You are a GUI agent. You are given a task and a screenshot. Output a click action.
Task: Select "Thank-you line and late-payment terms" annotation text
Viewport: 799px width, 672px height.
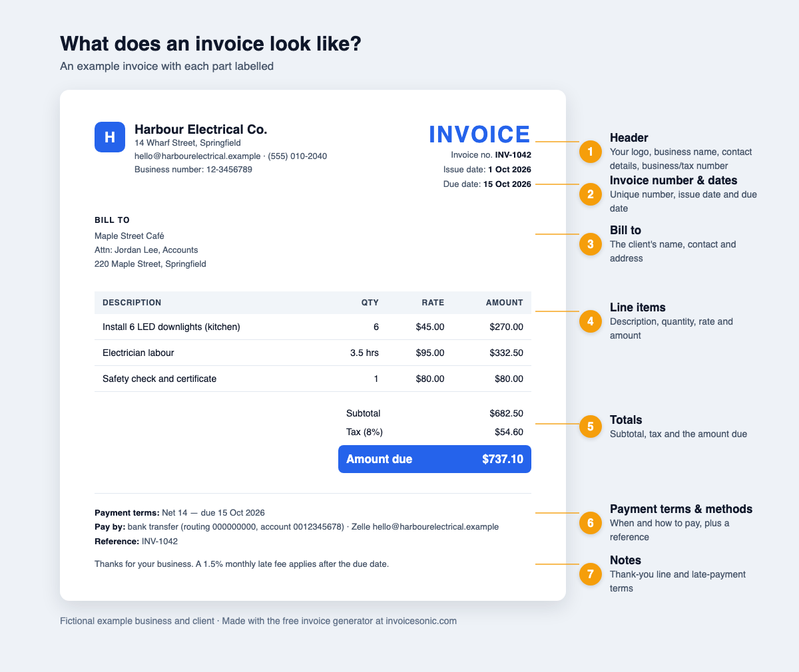tap(678, 582)
